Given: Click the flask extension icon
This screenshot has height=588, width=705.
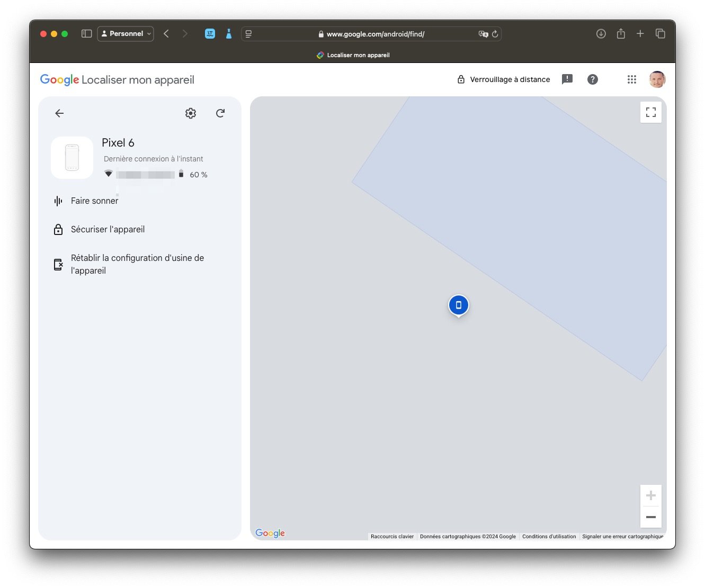Looking at the screenshot, I should (229, 34).
